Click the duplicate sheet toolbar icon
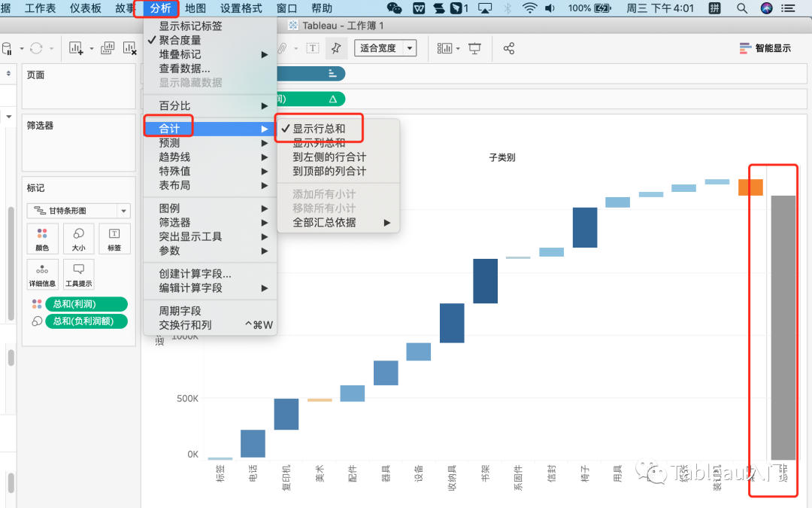 tap(108, 48)
